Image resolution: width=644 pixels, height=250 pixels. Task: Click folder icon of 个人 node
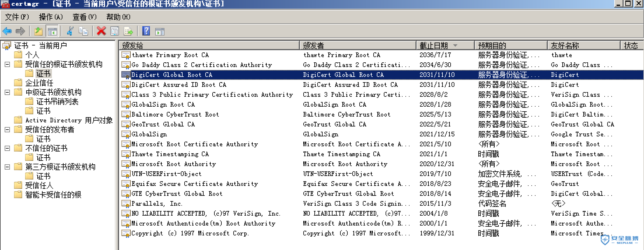click(18, 54)
